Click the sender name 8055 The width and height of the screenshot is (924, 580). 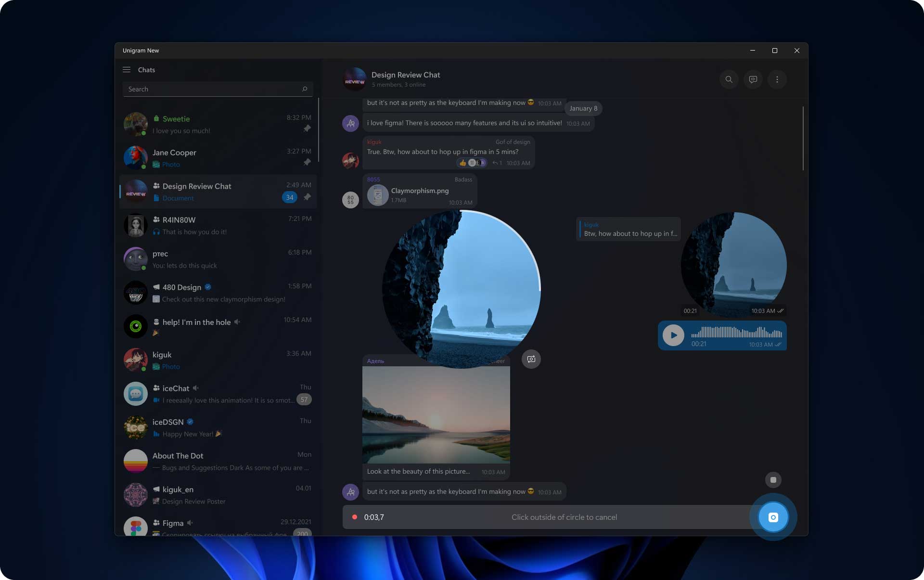pos(373,180)
